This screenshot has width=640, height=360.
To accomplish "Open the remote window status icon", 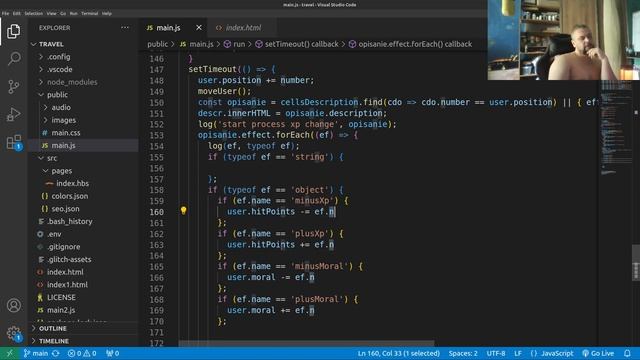I will (9, 353).
